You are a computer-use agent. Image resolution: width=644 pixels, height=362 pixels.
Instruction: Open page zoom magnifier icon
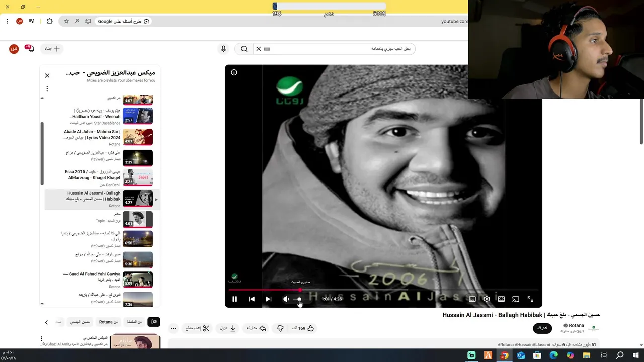(77, 21)
